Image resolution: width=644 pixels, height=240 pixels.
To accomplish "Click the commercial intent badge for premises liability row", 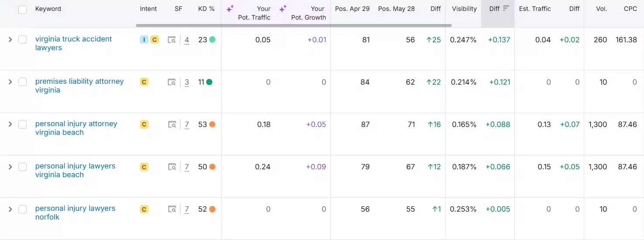I will pyautogui.click(x=144, y=82).
